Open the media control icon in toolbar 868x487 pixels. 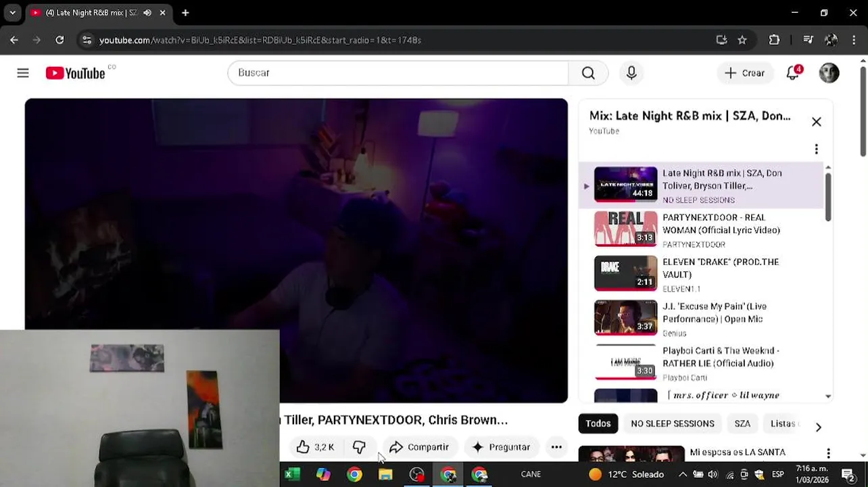pos(808,40)
